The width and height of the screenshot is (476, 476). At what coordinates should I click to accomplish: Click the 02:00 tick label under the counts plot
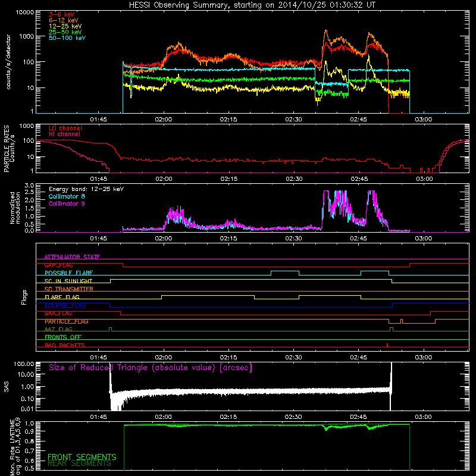click(x=163, y=120)
